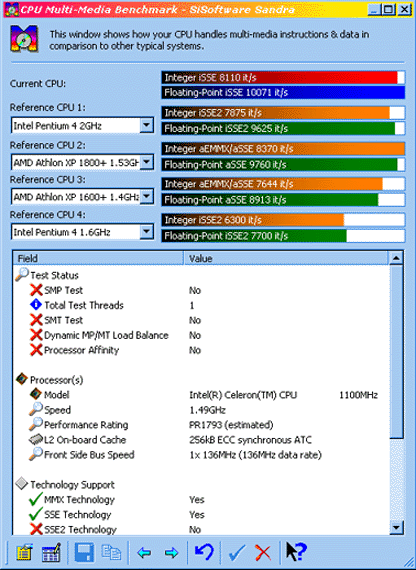Click green check beside MMX Technology
The width and height of the screenshot is (416, 570).
click(36, 499)
